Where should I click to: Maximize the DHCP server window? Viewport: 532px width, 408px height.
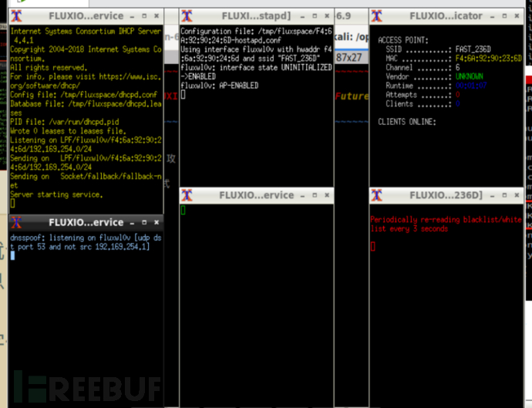144,16
